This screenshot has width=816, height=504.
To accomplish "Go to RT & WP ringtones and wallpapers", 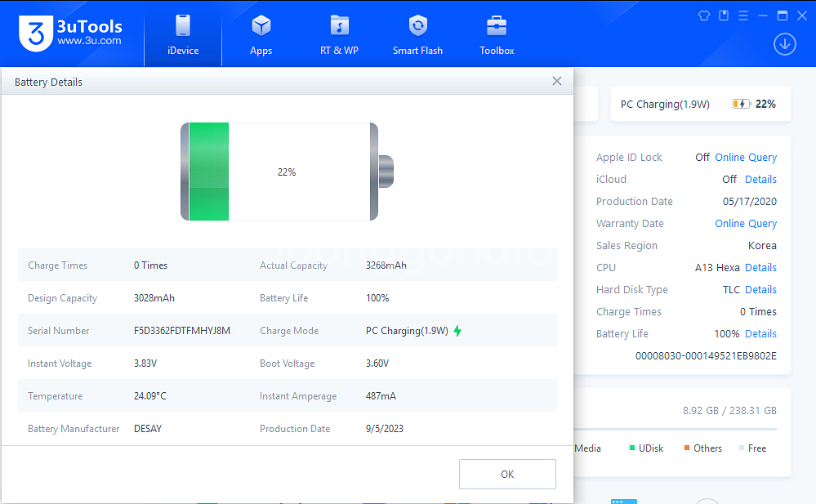I will 339,27.
